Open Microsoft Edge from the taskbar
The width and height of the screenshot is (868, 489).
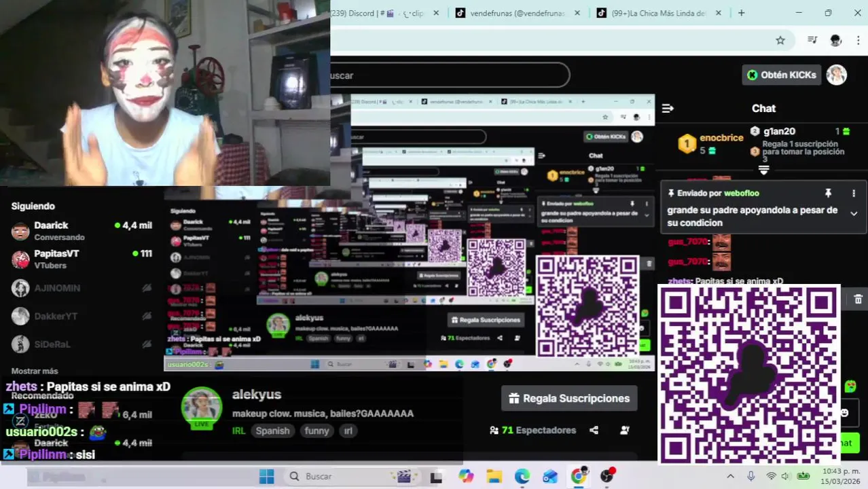click(522, 476)
